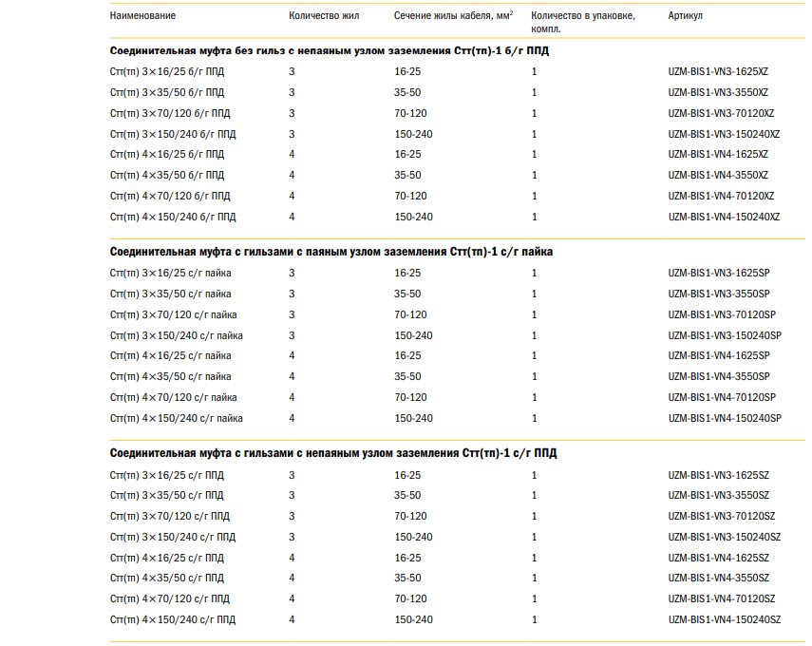Click article 'UZM-BIS1-VN3-1625SZ'
The height and width of the screenshot is (646, 812).
(719, 476)
